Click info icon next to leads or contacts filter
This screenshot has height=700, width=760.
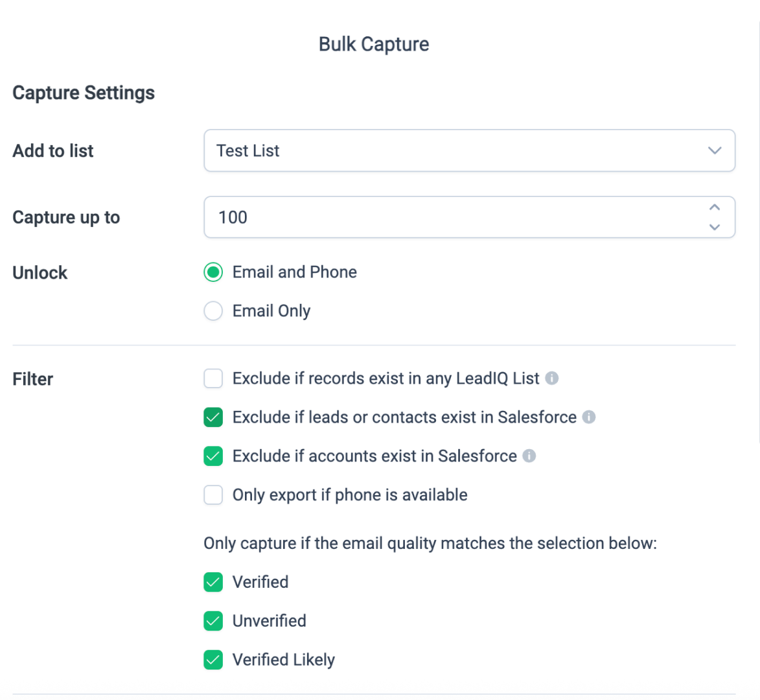click(x=589, y=417)
